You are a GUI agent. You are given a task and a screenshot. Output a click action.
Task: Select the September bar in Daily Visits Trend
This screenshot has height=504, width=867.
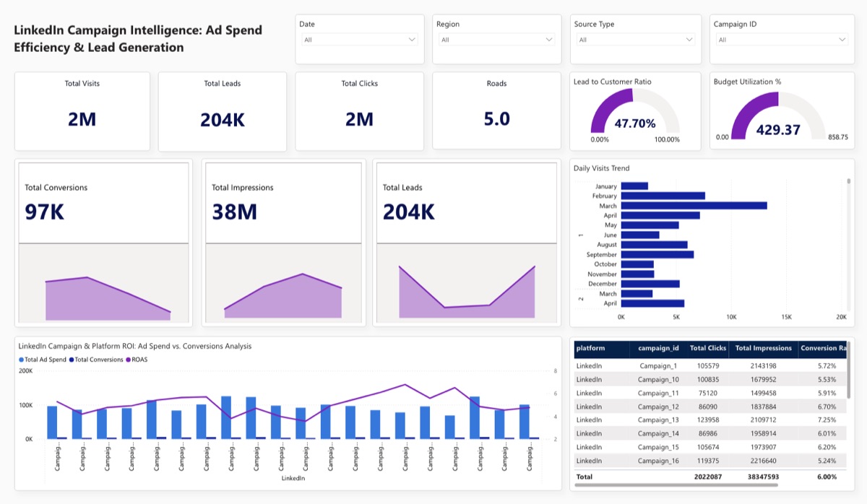click(x=657, y=254)
